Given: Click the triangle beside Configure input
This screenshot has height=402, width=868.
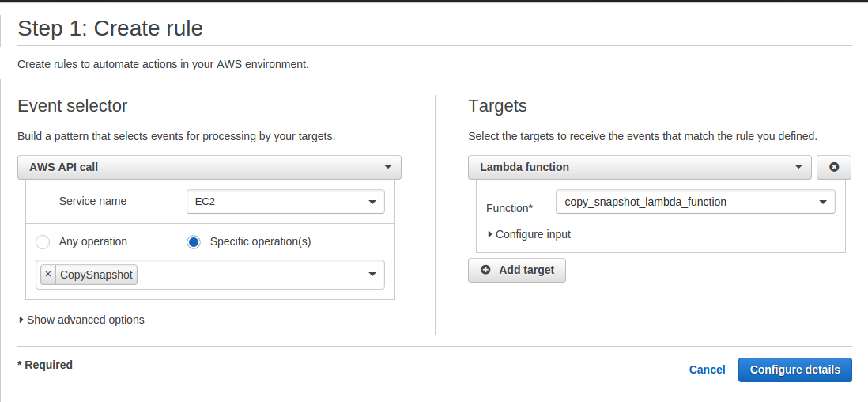Looking at the screenshot, I should pyautogui.click(x=490, y=234).
